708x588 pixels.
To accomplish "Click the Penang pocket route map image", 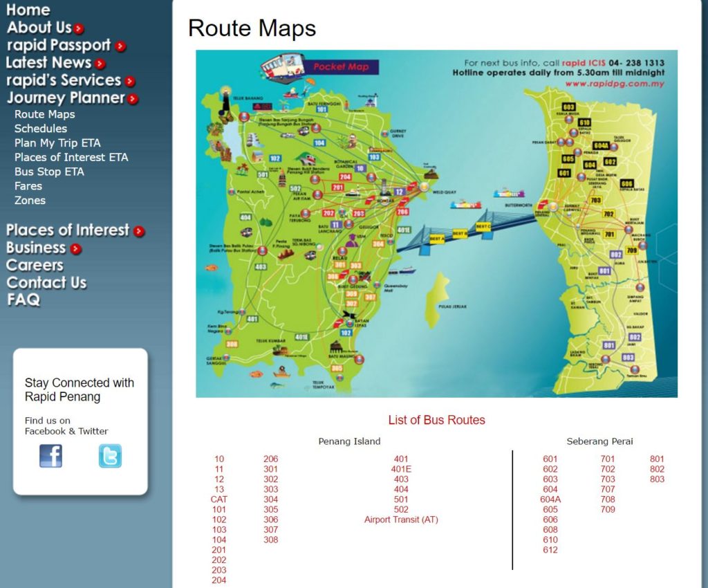I will 437,223.
